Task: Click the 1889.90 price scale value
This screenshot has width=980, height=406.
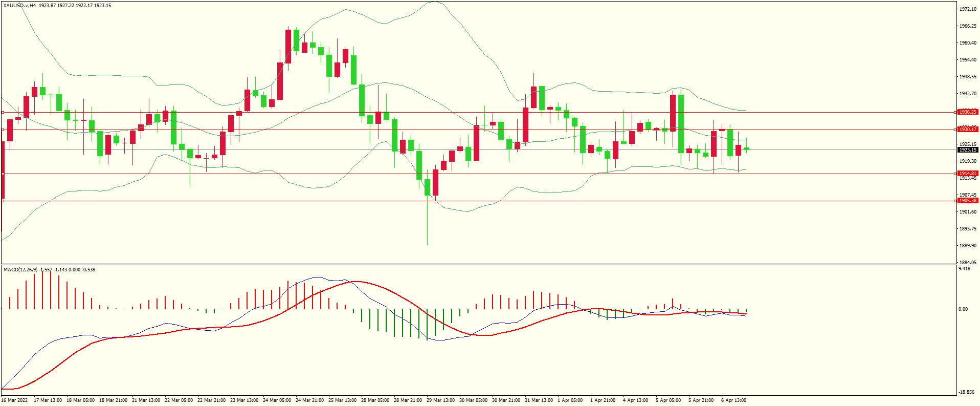Action: pos(968,246)
